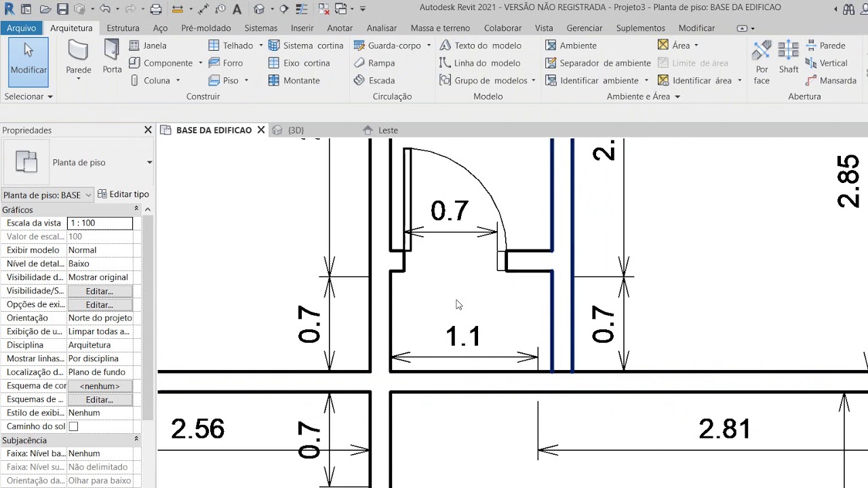
Task: Open default 3D view house icon
Action: pyautogui.click(x=259, y=9)
